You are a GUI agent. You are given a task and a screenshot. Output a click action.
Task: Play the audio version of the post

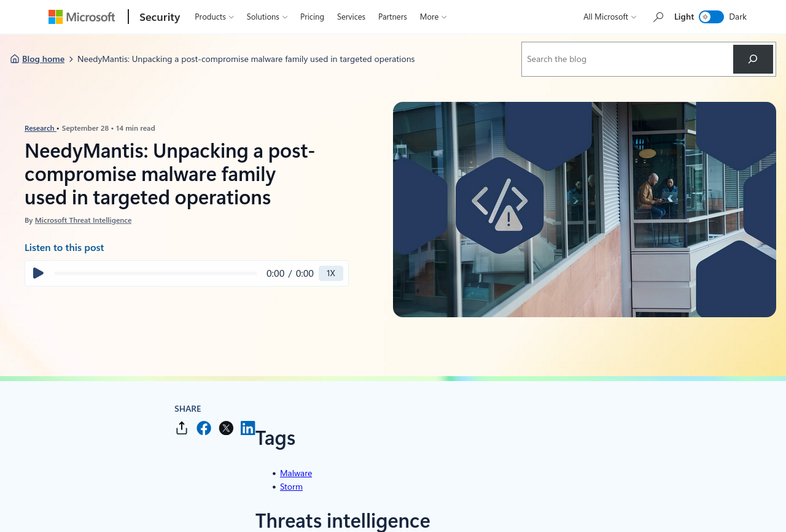coord(38,273)
